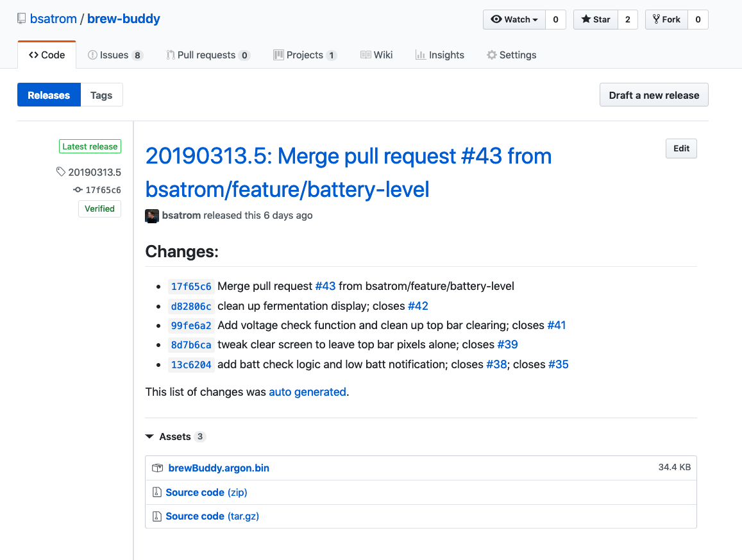Go to the Projects tab
742x560 pixels.
point(305,55)
